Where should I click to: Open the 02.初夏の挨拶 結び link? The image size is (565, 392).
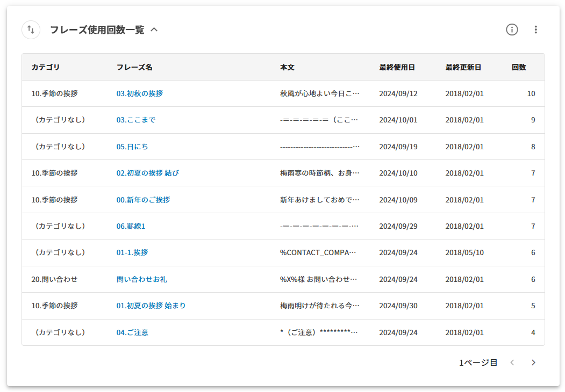147,173
